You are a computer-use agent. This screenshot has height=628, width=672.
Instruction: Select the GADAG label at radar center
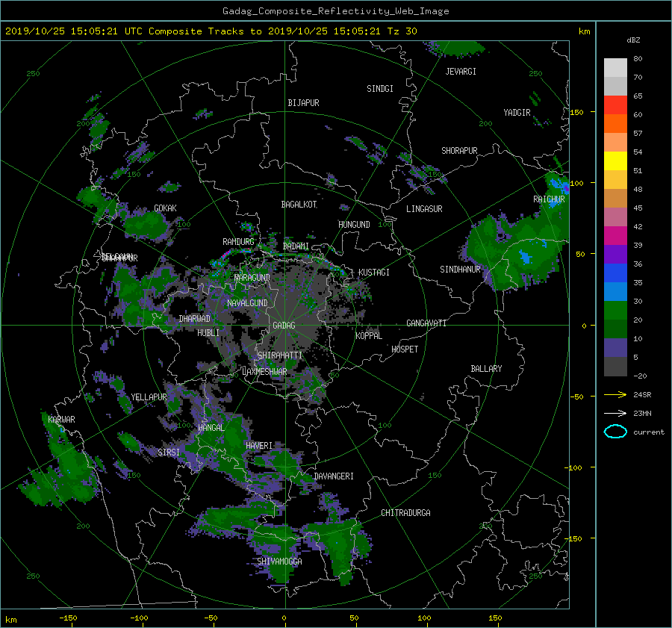284,326
